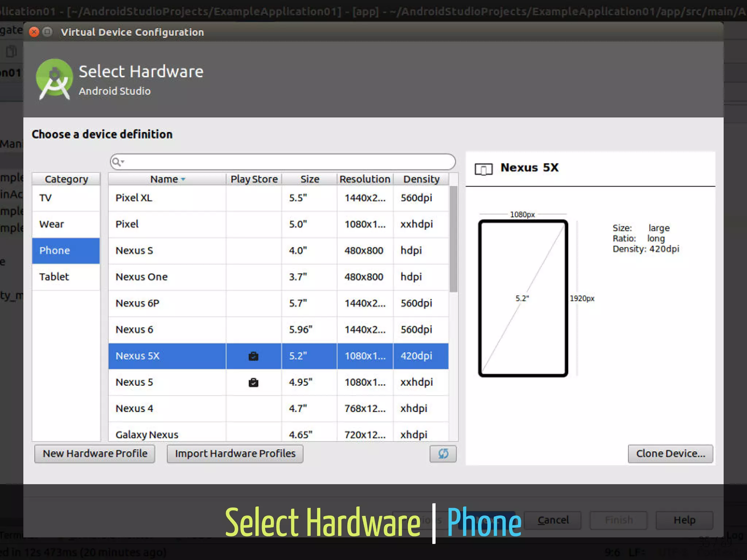
Task: Select the Wear category
Action: [66, 224]
